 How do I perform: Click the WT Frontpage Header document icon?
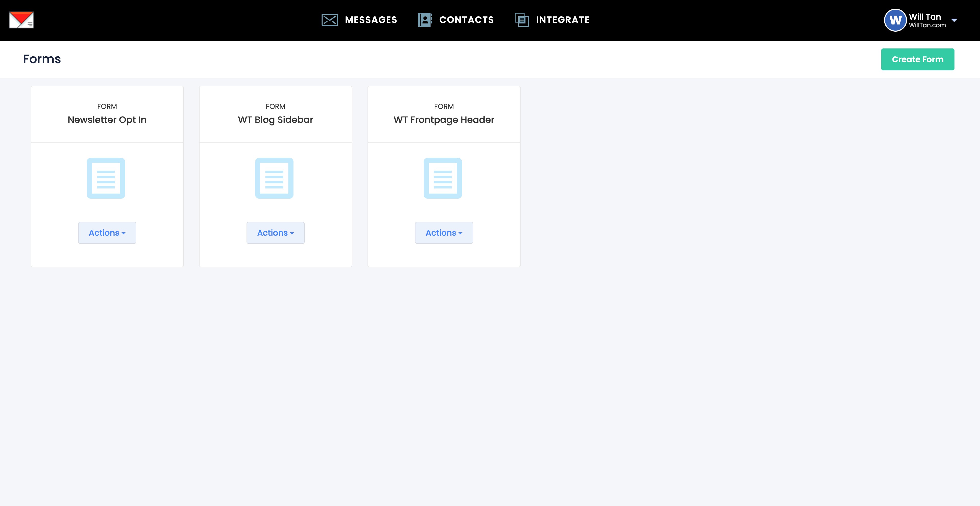(443, 178)
